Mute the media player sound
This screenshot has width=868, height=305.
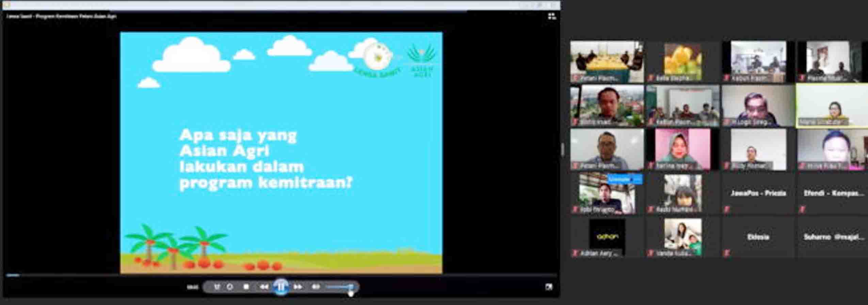[316, 287]
